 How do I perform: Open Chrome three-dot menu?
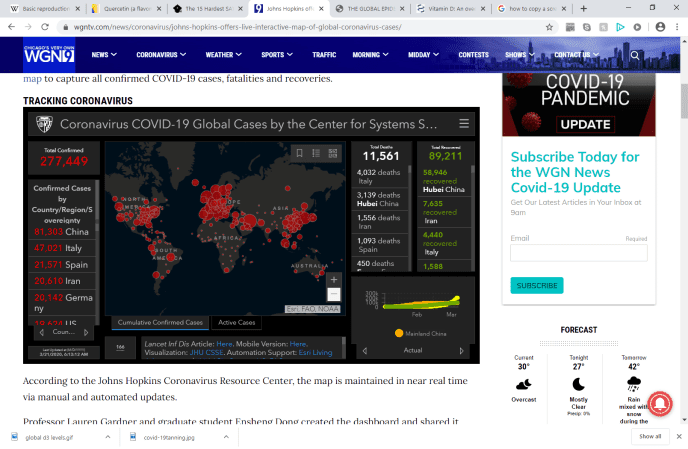click(677, 27)
